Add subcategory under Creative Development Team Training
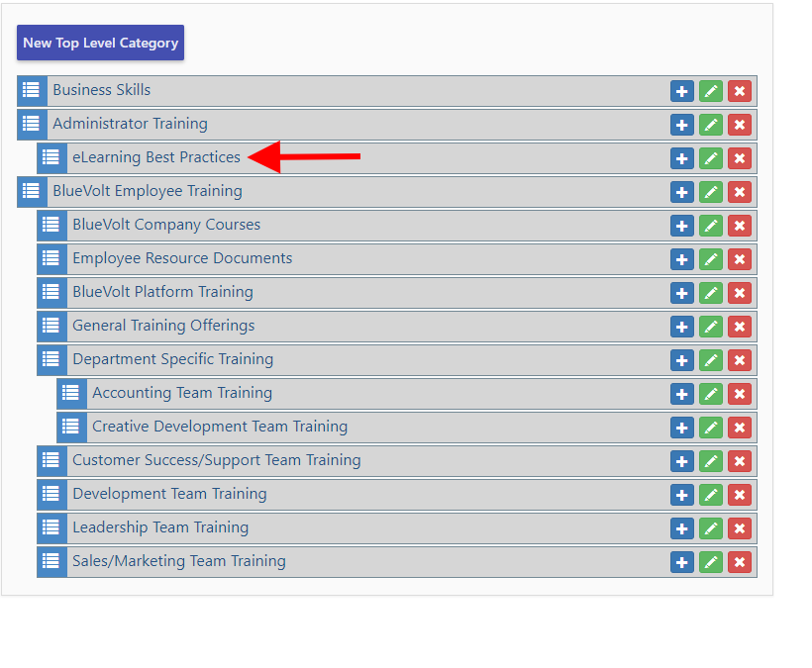This screenshot has width=812, height=668. pyautogui.click(x=682, y=428)
